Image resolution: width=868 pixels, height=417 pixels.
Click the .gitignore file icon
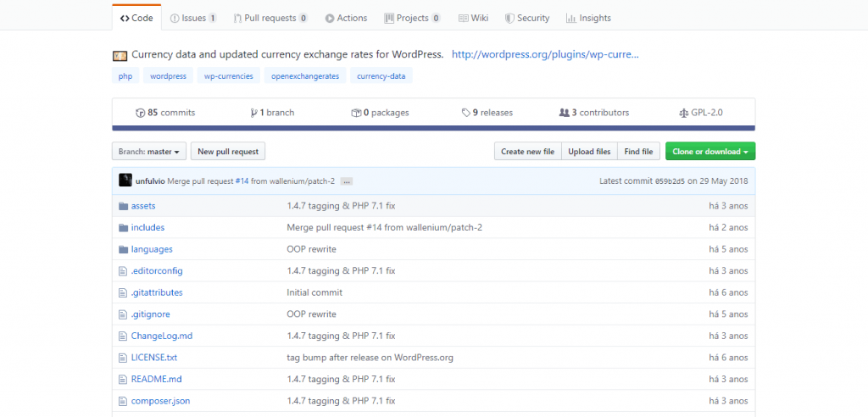[x=123, y=314]
